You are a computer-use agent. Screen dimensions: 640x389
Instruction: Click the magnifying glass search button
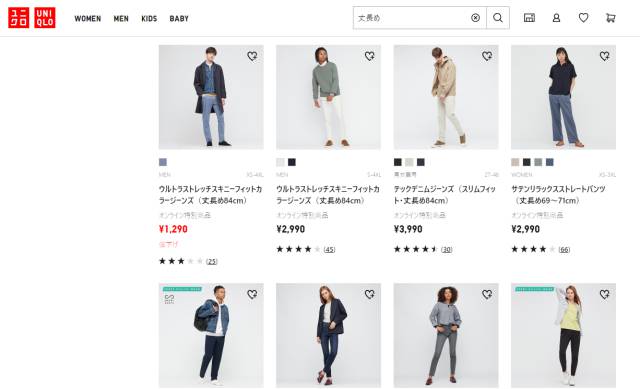pyautogui.click(x=498, y=18)
